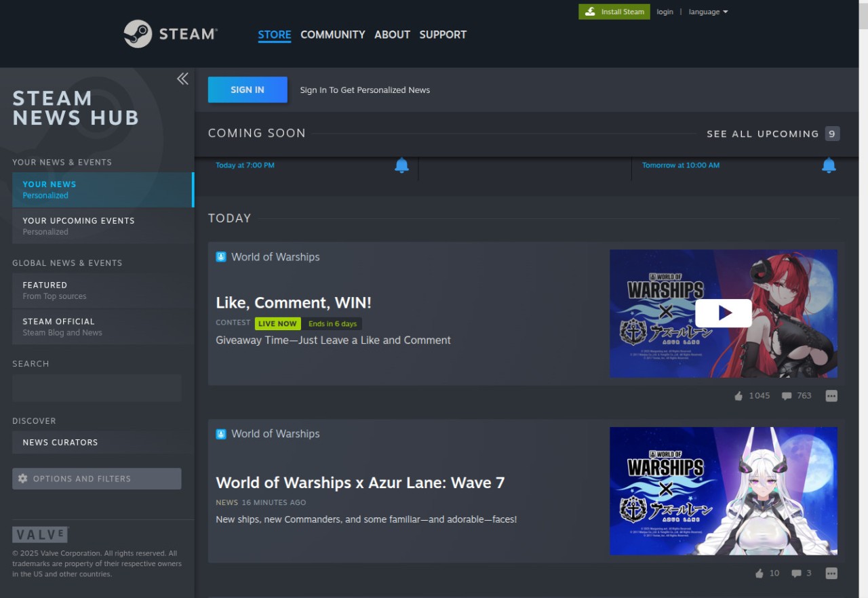Open the Wave 7 post thumbnail image
This screenshot has height=598, width=868.
(724, 491)
